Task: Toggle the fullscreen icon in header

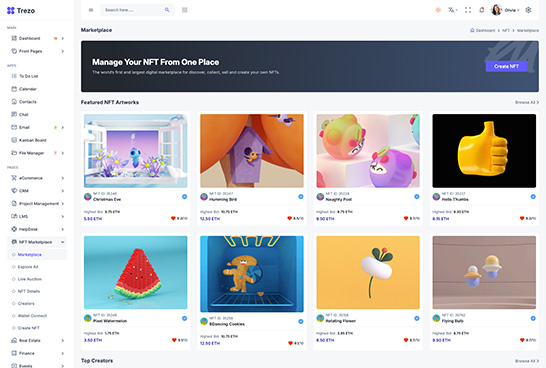Action: (468, 10)
